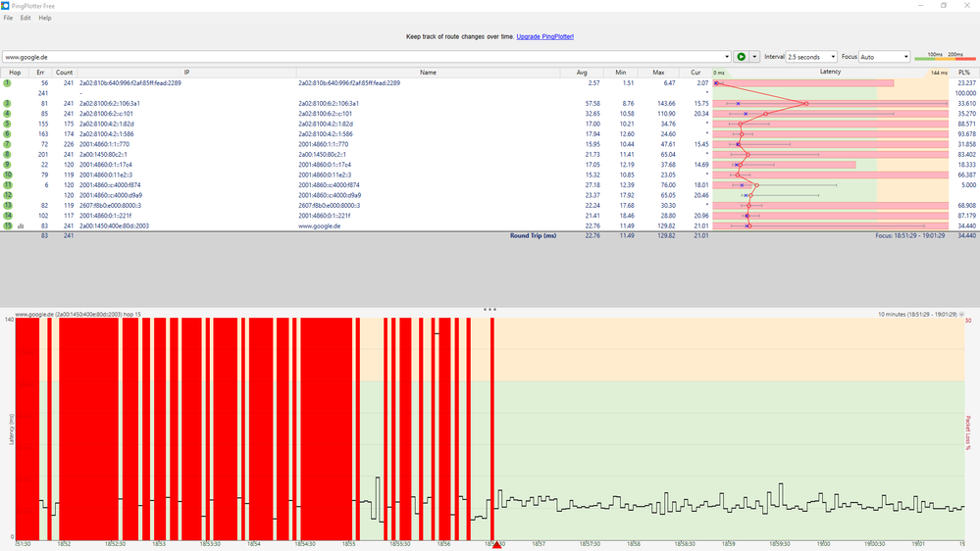Select the hop 3 green circle icon
This screenshot has width=980, height=551.
click(7, 103)
